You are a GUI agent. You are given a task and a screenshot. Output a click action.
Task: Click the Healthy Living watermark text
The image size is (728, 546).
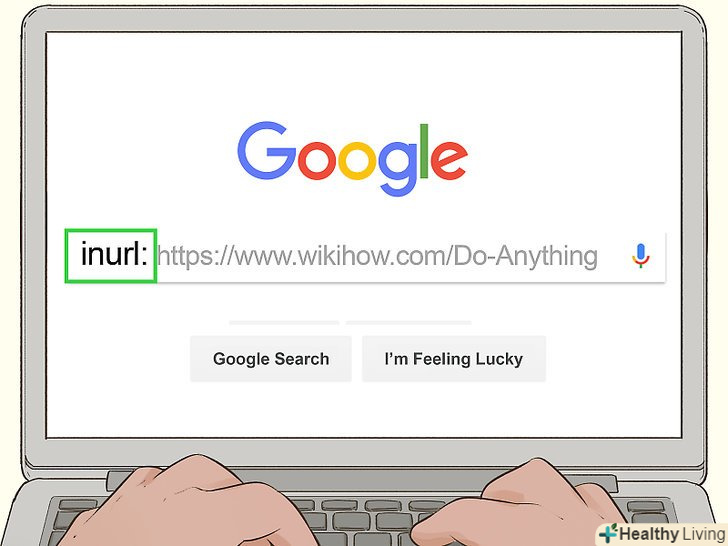click(x=672, y=534)
